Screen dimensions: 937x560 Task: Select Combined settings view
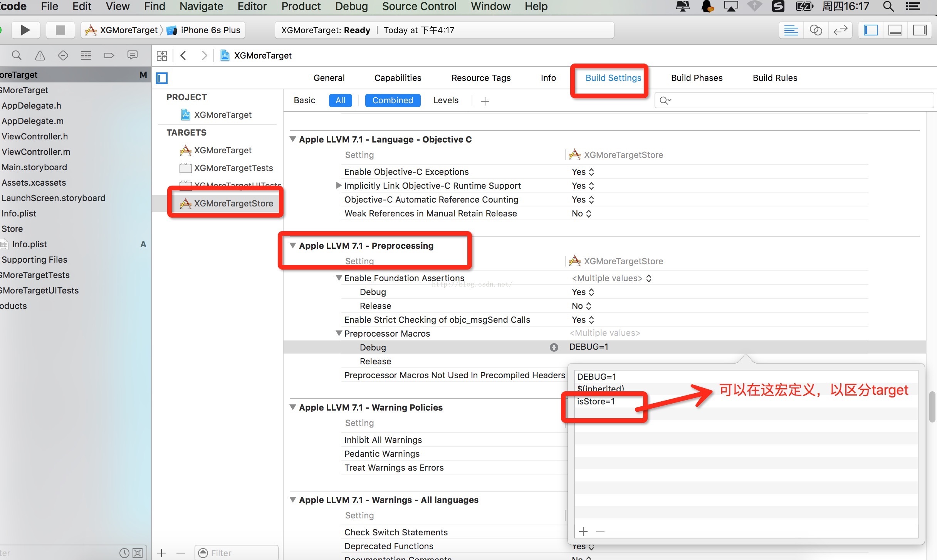(393, 101)
